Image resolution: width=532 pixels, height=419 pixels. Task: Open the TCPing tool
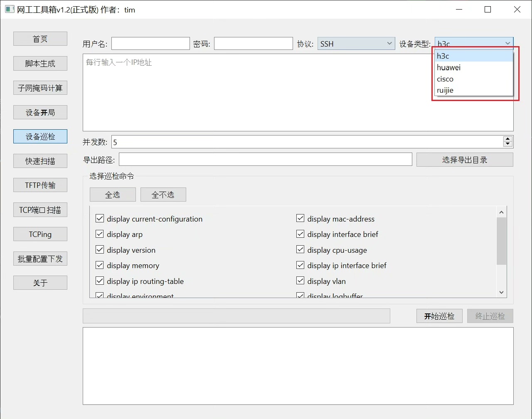(x=40, y=234)
